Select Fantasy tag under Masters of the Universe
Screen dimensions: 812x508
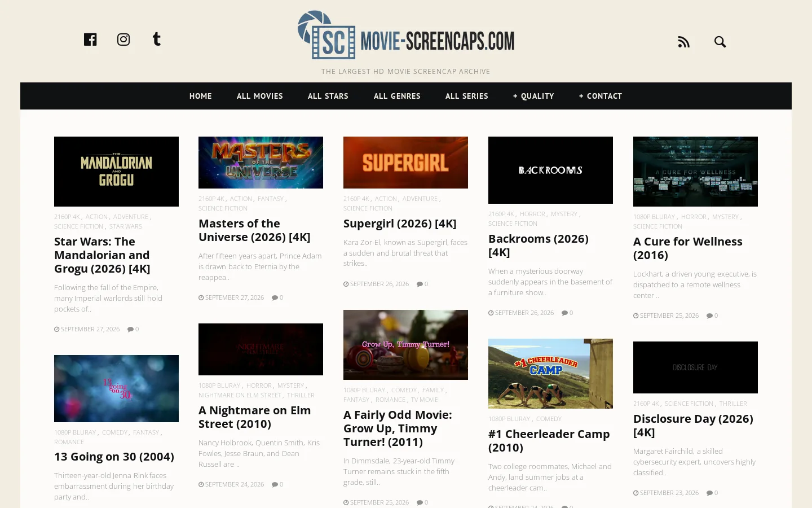(271, 199)
